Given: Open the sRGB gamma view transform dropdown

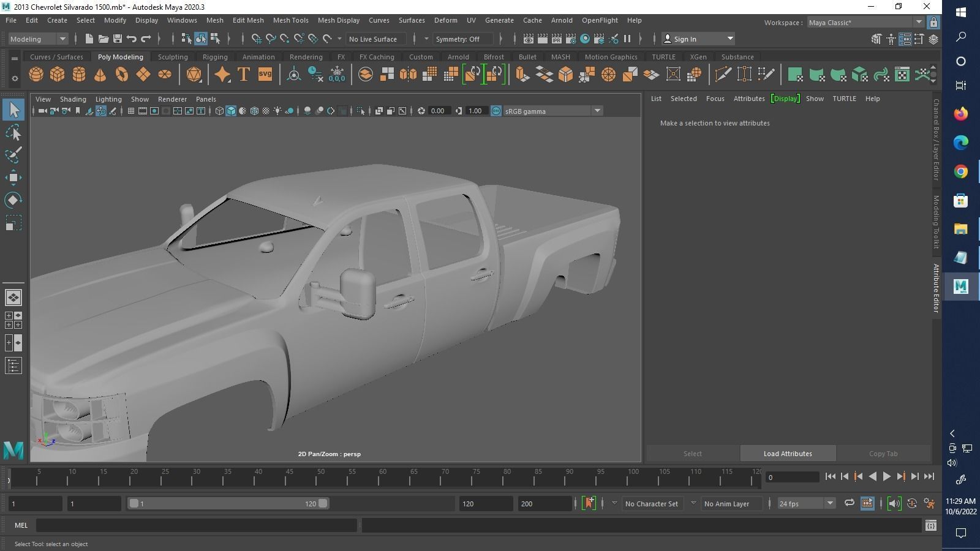Looking at the screenshot, I should [553, 111].
